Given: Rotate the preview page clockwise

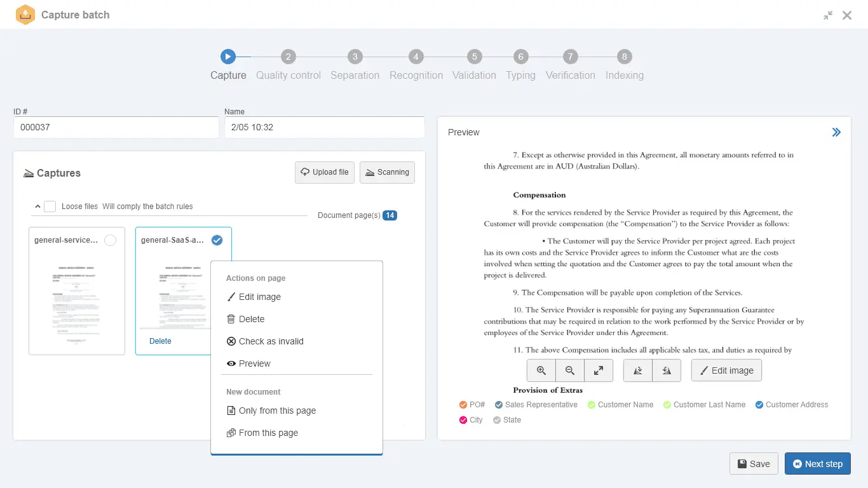Looking at the screenshot, I should click(x=667, y=370).
